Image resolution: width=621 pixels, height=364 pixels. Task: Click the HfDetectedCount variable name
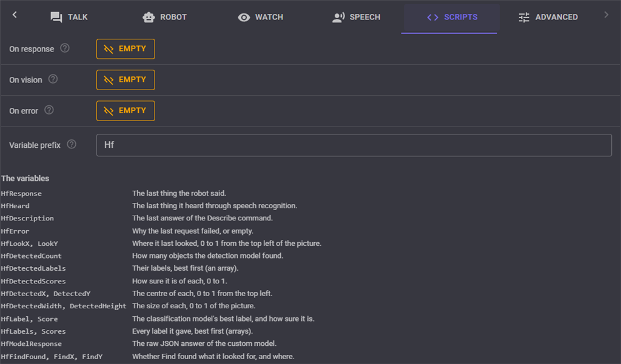32,256
